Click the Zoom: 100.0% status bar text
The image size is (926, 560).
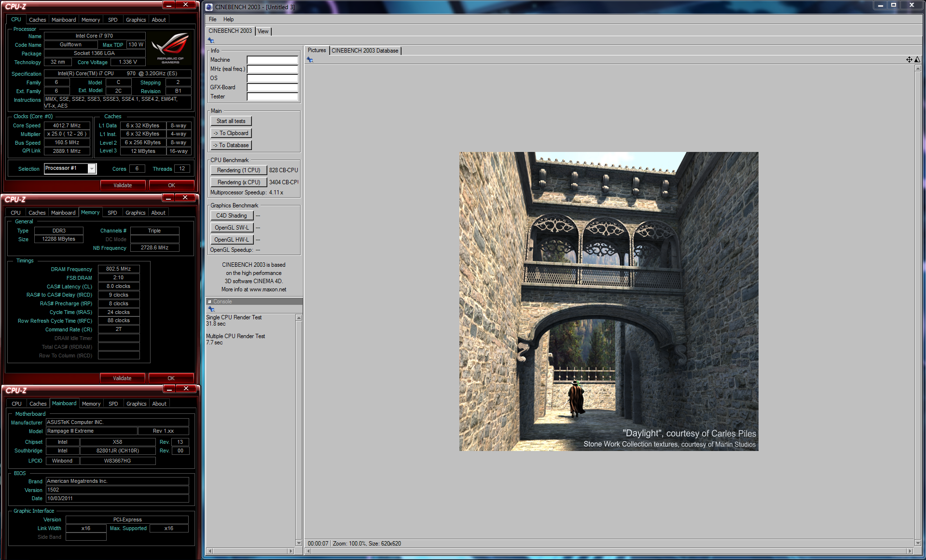tap(349, 544)
